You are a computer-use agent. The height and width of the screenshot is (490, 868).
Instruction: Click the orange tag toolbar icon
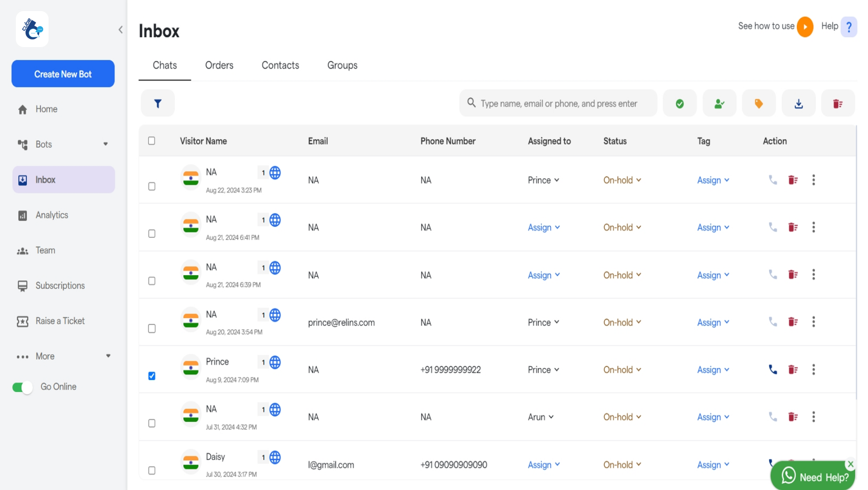tap(758, 103)
